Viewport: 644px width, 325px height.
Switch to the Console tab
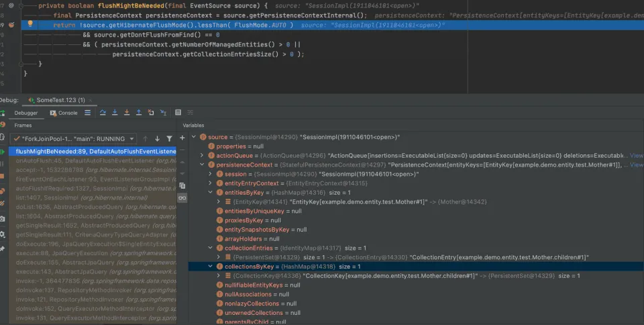pos(64,113)
